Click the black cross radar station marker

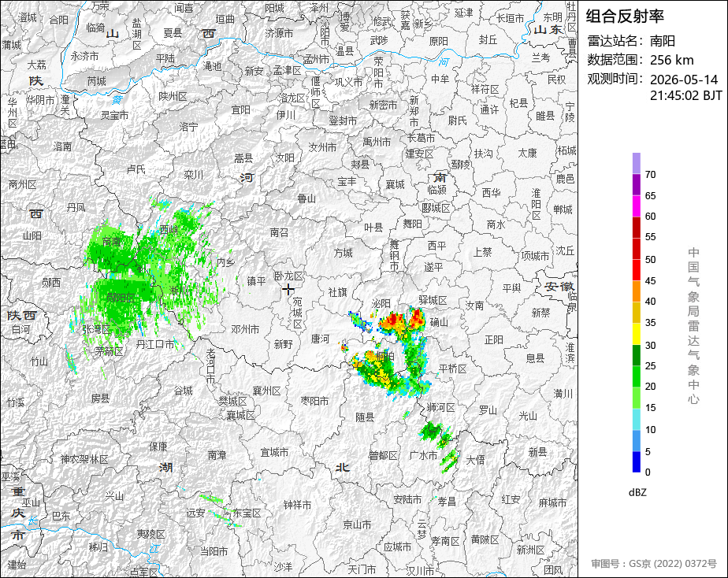point(288,290)
